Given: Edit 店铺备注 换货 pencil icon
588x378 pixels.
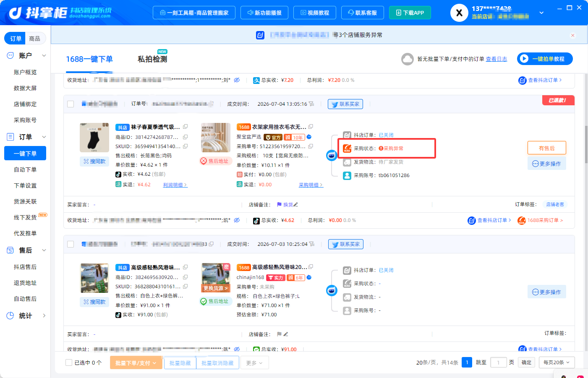Looking at the screenshot, I should pyautogui.click(x=296, y=205).
